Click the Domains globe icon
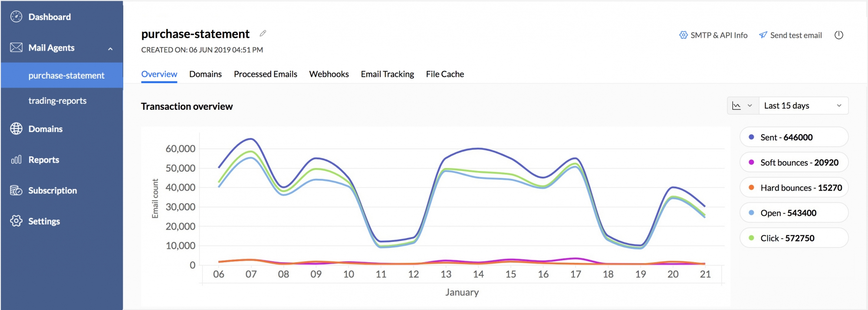 (16, 129)
